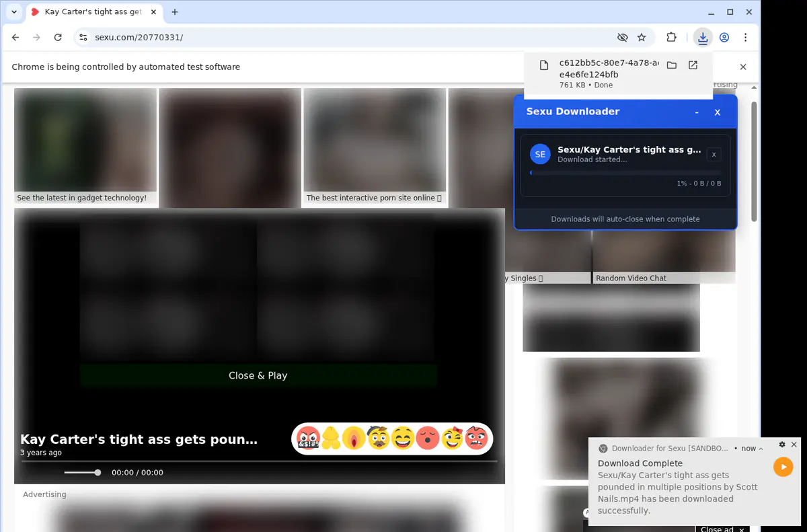Screen dimensions: 807x532
Task: Cancel the download item in Sexu Downloader
Action: coord(714,155)
